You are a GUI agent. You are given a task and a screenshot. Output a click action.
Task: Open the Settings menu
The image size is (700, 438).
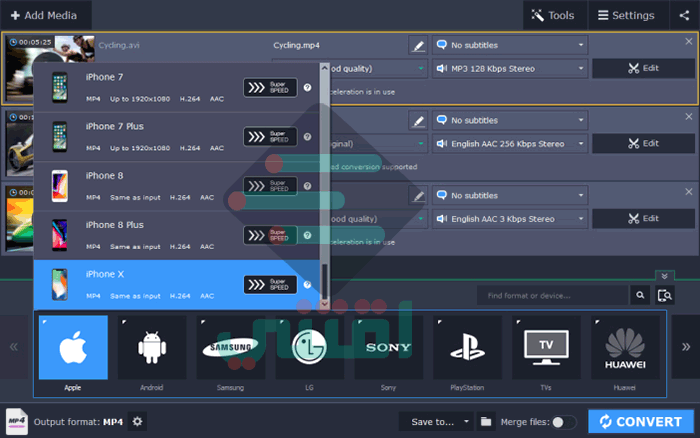click(x=628, y=15)
